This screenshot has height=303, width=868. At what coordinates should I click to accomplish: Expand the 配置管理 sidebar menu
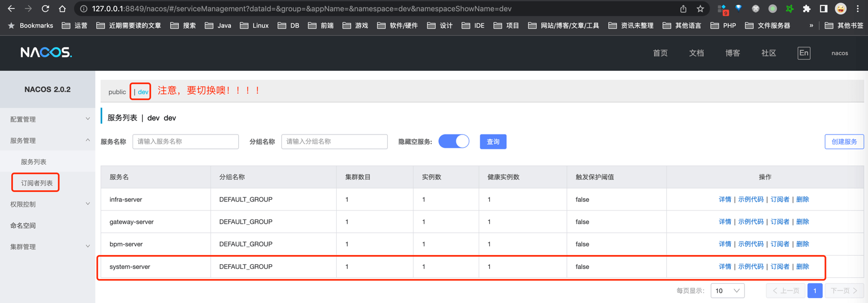click(x=48, y=119)
